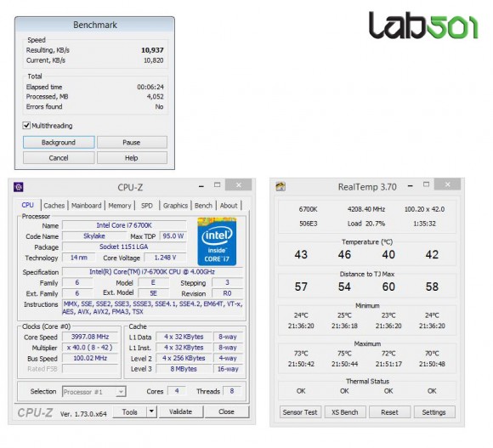Cancel the benchmark
The width and height of the screenshot is (493, 448).
[x=59, y=158]
